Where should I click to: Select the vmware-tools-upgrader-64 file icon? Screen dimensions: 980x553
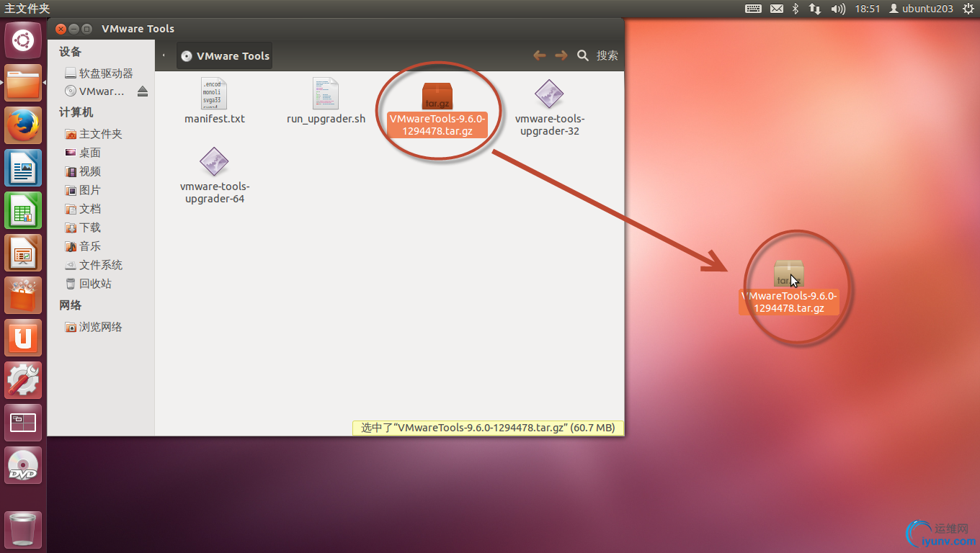pos(214,161)
